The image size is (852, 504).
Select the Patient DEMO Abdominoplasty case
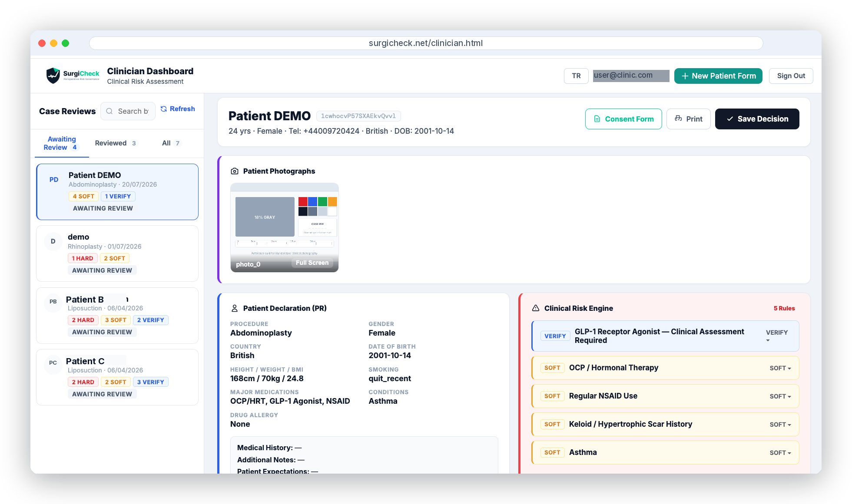(117, 192)
